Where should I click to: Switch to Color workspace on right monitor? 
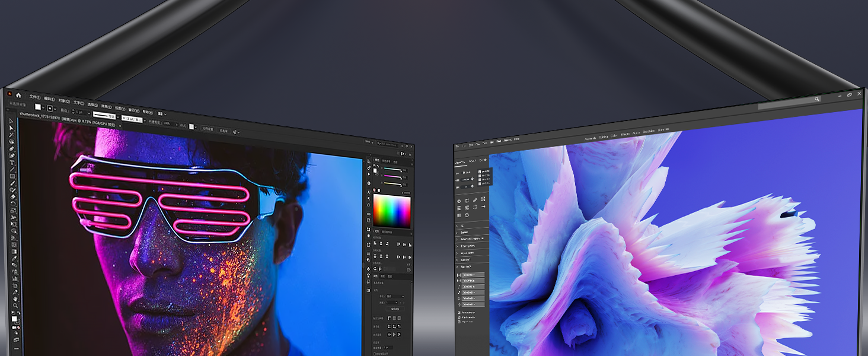tap(614, 136)
